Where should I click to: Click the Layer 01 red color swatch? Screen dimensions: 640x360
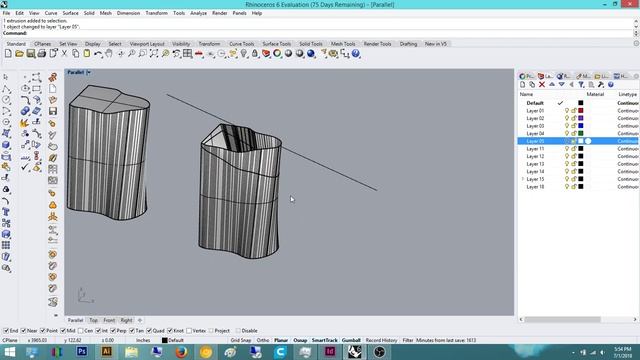[580, 111]
